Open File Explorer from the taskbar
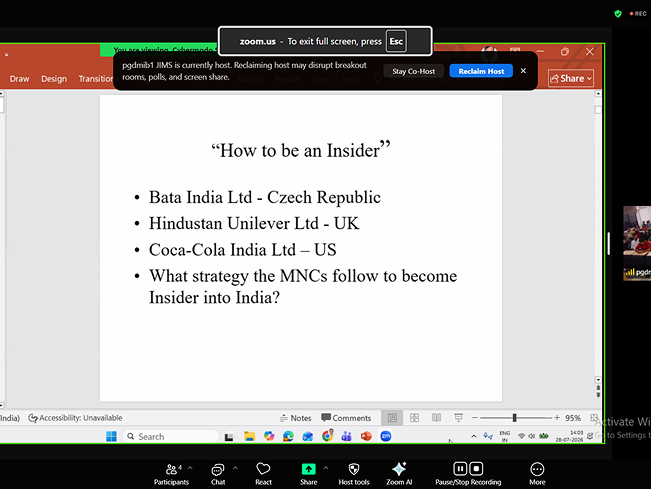651x489 pixels. pyautogui.click(x=249, y=436)
